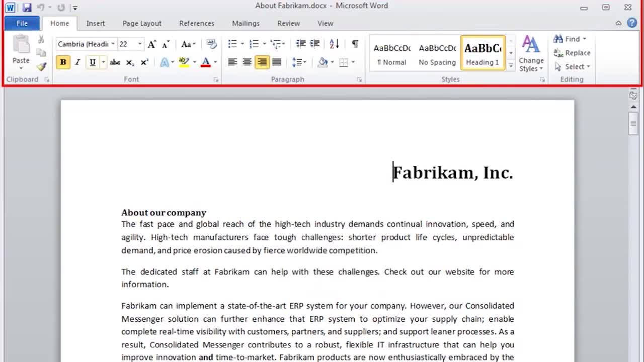Click the Undo arrow icon

41,8
